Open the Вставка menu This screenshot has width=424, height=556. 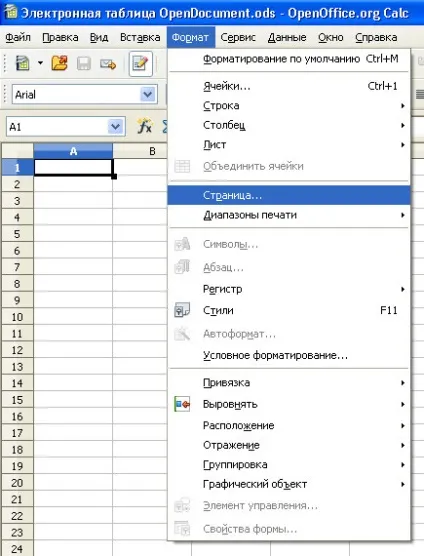140,37
